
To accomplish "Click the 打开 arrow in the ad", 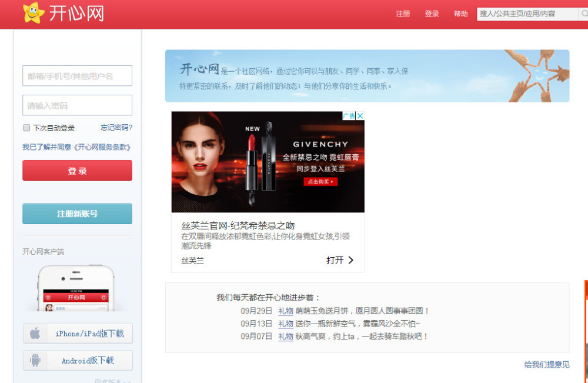I will point(340,261).
